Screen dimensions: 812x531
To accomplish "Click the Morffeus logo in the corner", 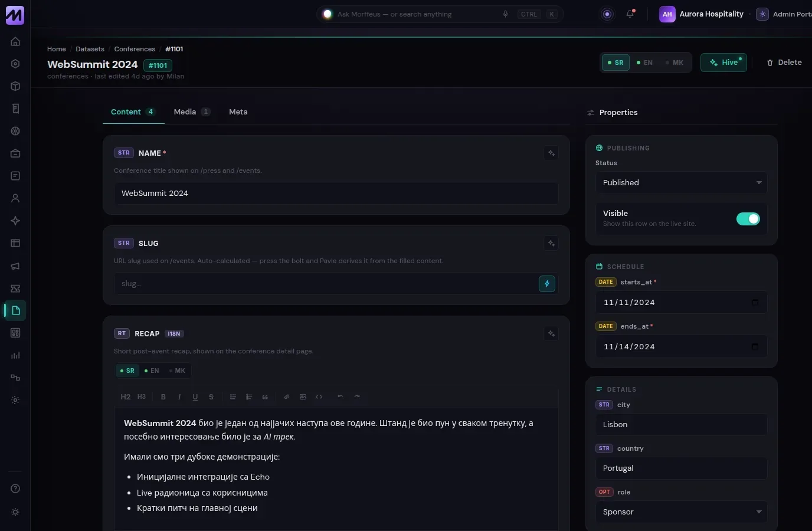I will tap(15, 15).
